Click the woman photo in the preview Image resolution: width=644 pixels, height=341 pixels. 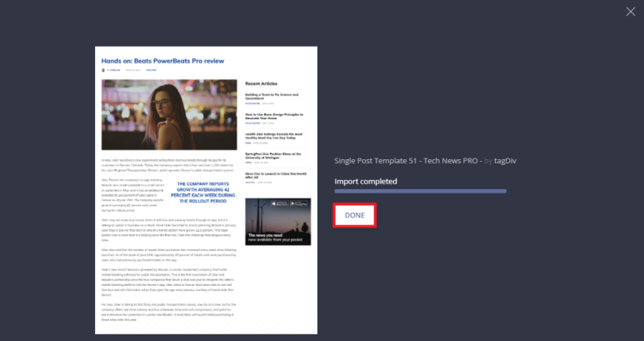point(169,114)
